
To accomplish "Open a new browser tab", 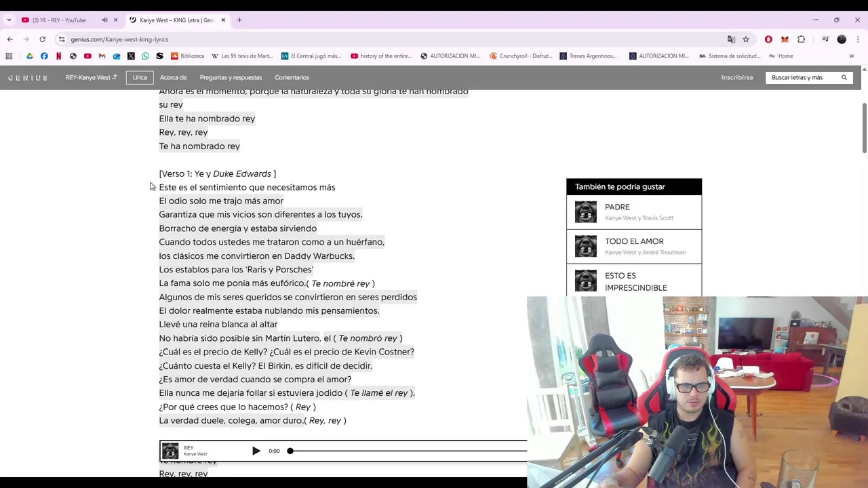I will pos(239,20).
